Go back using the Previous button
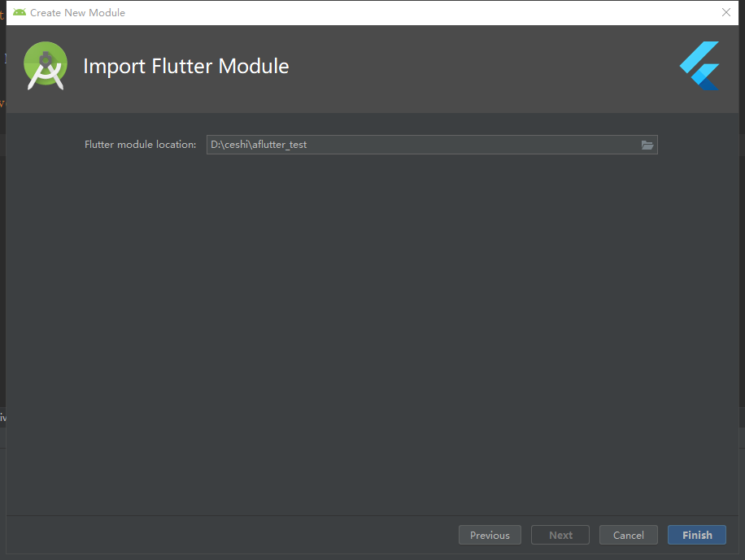The height and width of the screenshot is (560, 745). tap(490, 535)
